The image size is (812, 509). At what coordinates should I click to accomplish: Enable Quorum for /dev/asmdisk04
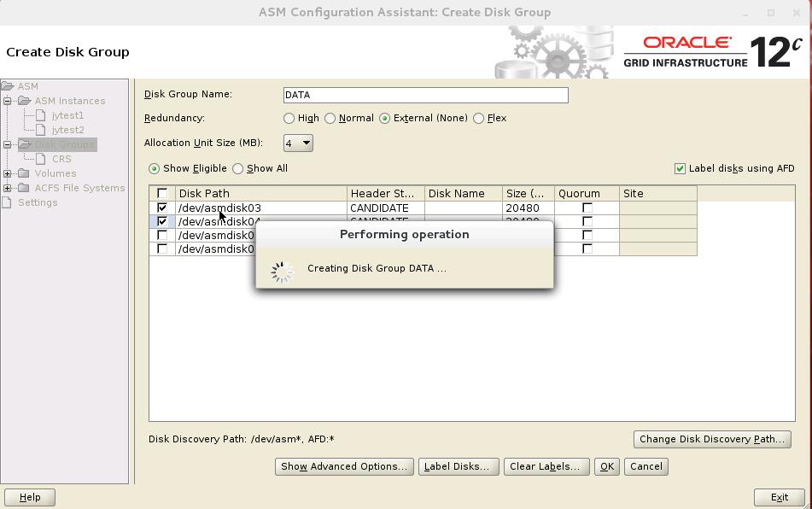click(x=587, y=221)
